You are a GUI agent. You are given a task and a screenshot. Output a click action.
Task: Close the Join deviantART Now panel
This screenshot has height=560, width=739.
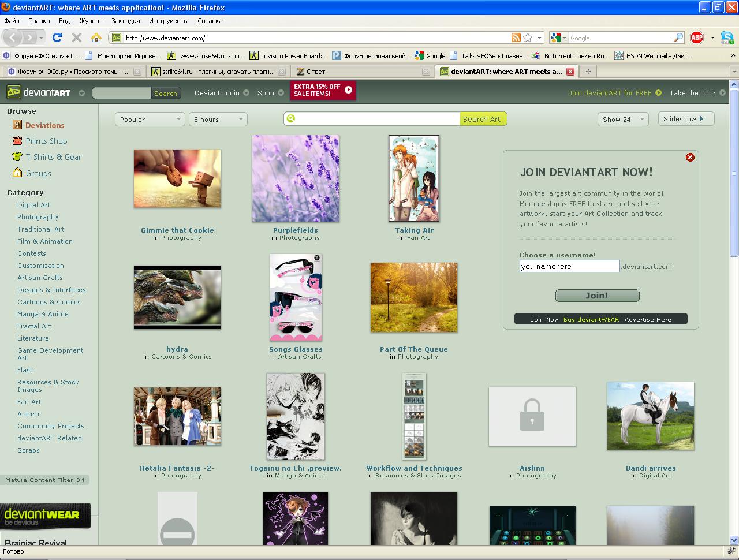[689, 157]
